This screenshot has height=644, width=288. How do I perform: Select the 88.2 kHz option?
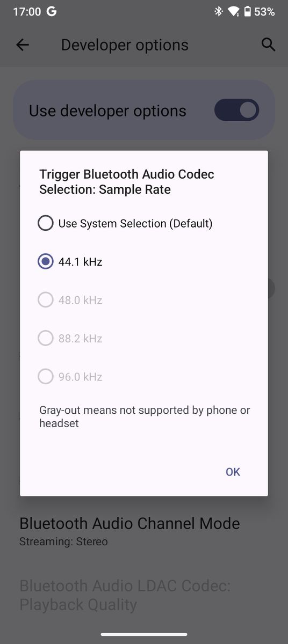pos(70,339)
